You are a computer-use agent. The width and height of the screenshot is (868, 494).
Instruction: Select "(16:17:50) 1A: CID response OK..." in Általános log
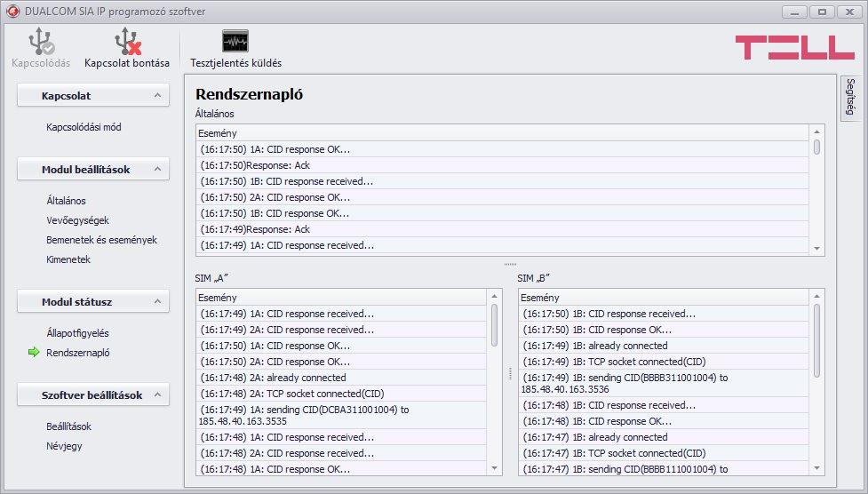coord(502,149)
